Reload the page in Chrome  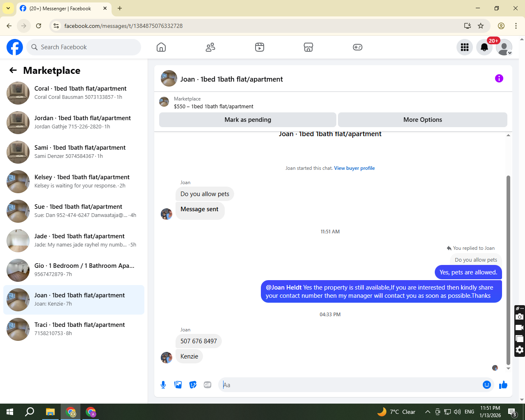point(39,26)
